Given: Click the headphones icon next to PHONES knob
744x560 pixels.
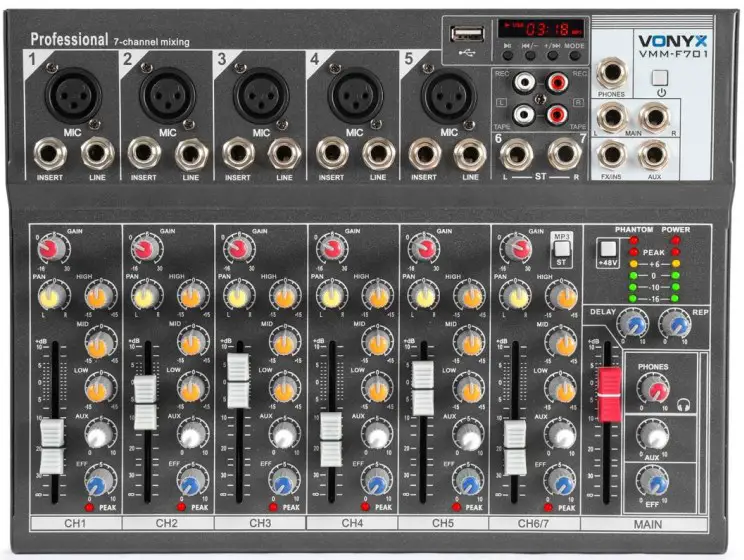Looking at the screenshot, I should click(x=684, y=405).
